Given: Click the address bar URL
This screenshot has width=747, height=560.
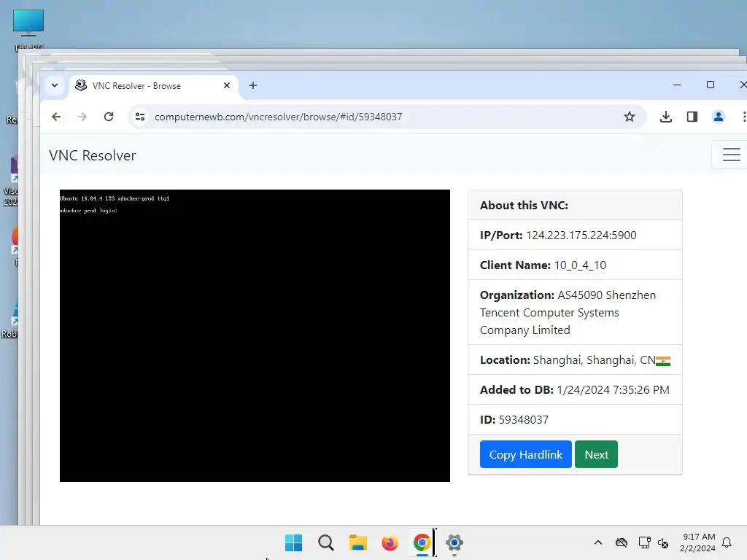Looking at the screenshot, I should (278, 117).
